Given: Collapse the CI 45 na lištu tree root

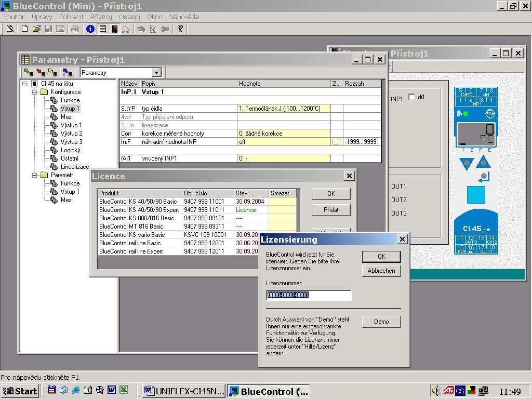Looking at the screenshot, I should tap(25, 84).
